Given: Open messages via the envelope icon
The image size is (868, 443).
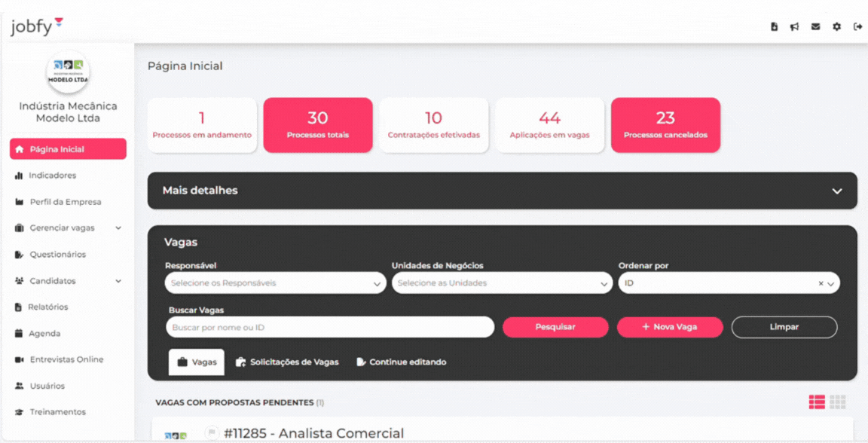Looking at the screenshot, I should [x=815, y=26].
